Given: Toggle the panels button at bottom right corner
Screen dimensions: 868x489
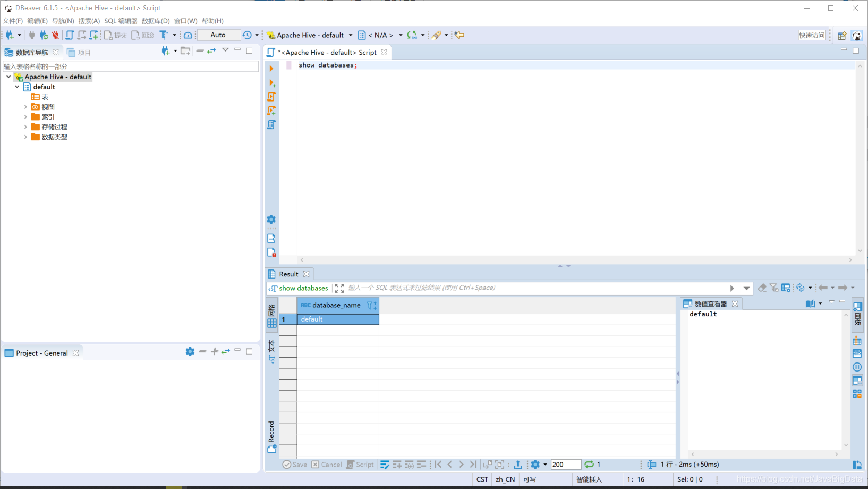Looking at the screenshot, I should click(x=857, y=465).
